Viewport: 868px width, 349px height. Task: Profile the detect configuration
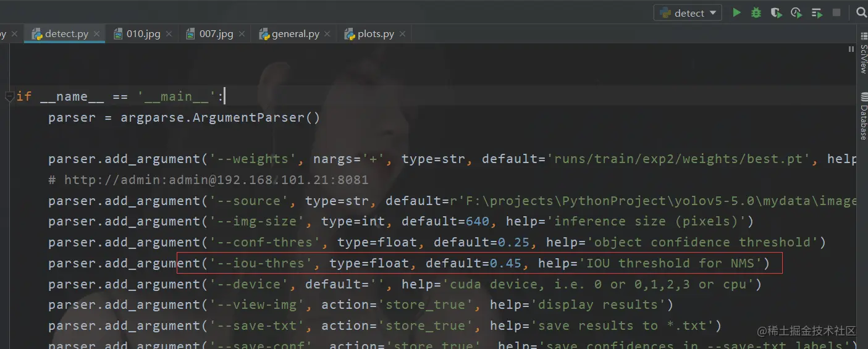796,12
